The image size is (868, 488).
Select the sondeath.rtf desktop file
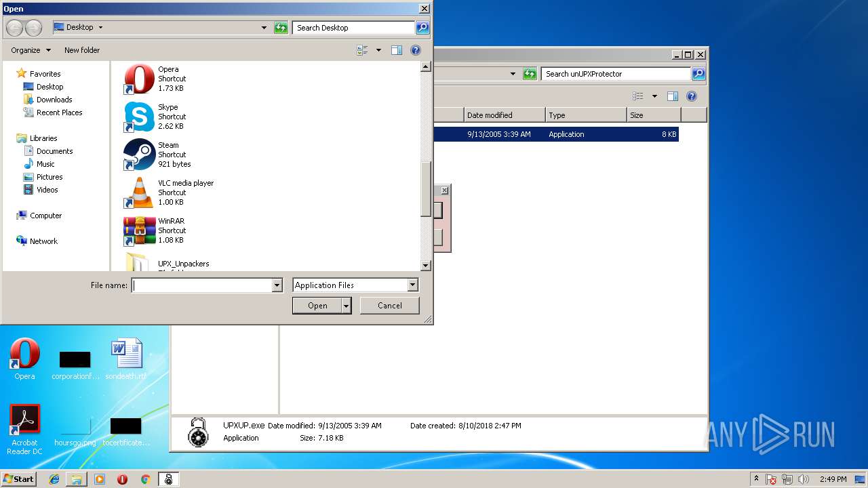[126, 359]
